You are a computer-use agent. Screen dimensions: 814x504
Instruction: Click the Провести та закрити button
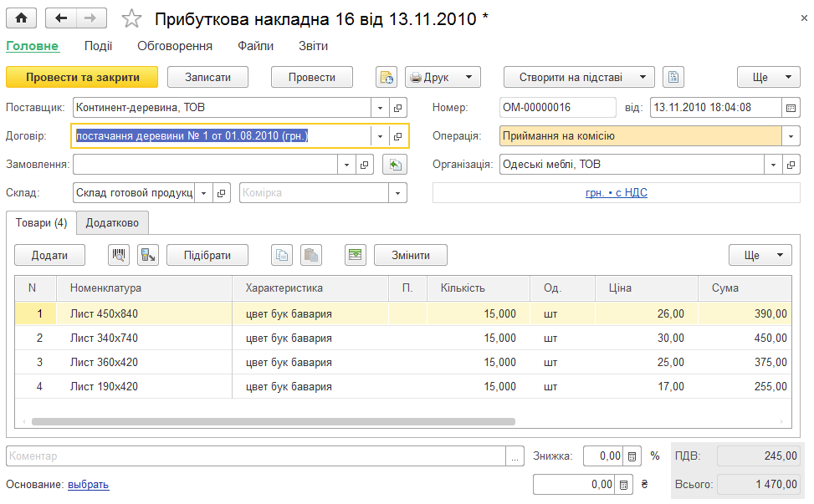[x=83, y=77]
